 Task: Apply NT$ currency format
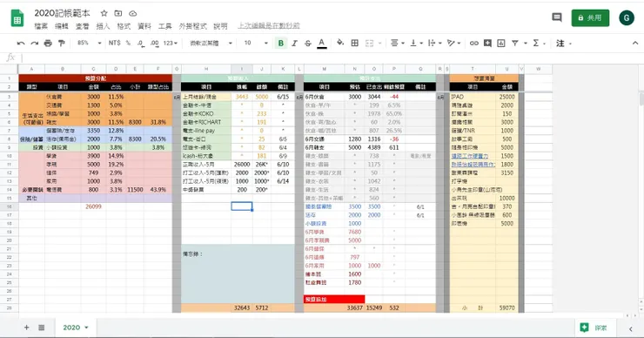coord(115,43)
